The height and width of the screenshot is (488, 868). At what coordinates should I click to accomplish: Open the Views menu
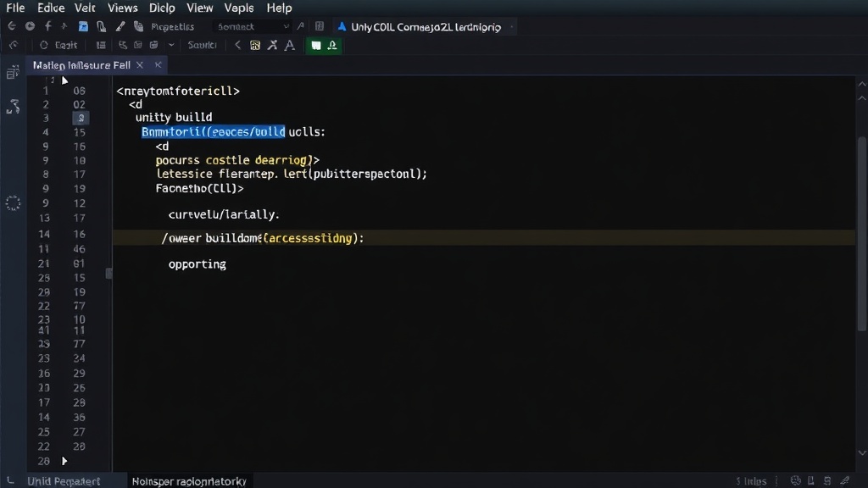122,8
